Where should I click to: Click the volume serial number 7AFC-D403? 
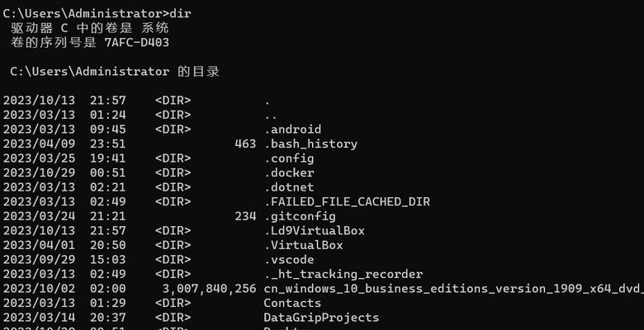137,43
